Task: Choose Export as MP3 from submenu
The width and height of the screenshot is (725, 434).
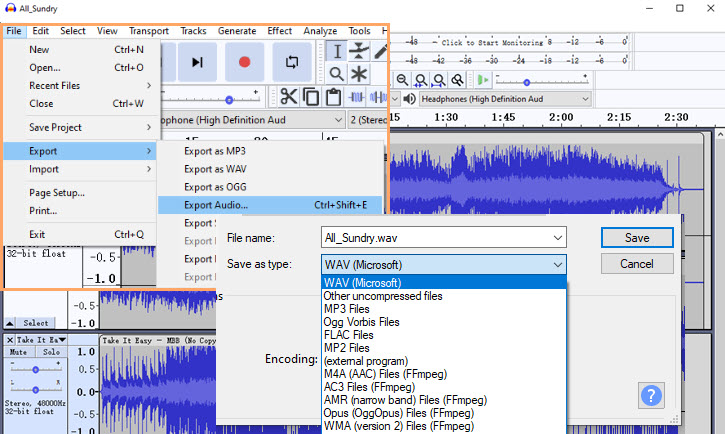Action: 214,151
